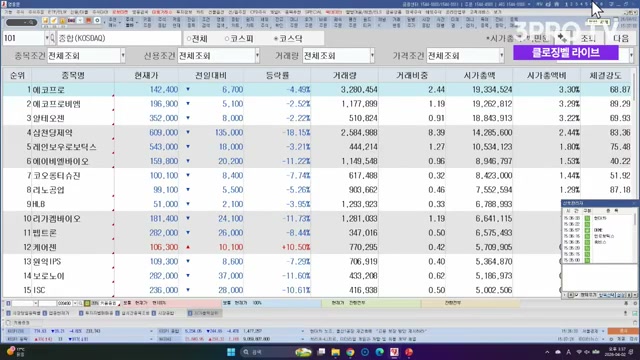Click the round red icon last in the taskbar
640x360 pixels.
(x=409, y=352)
